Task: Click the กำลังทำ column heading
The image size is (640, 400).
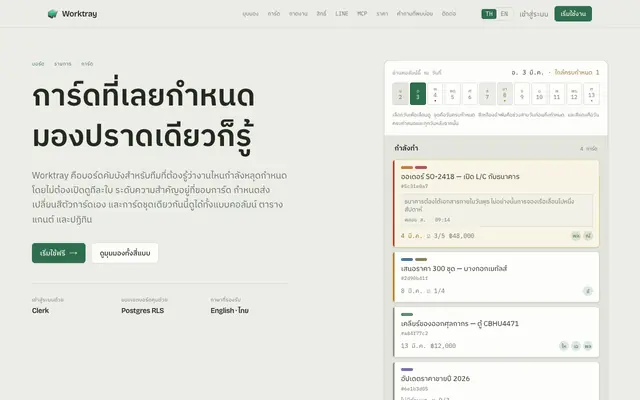Action: pyautogui.click(x=406, y=148)
